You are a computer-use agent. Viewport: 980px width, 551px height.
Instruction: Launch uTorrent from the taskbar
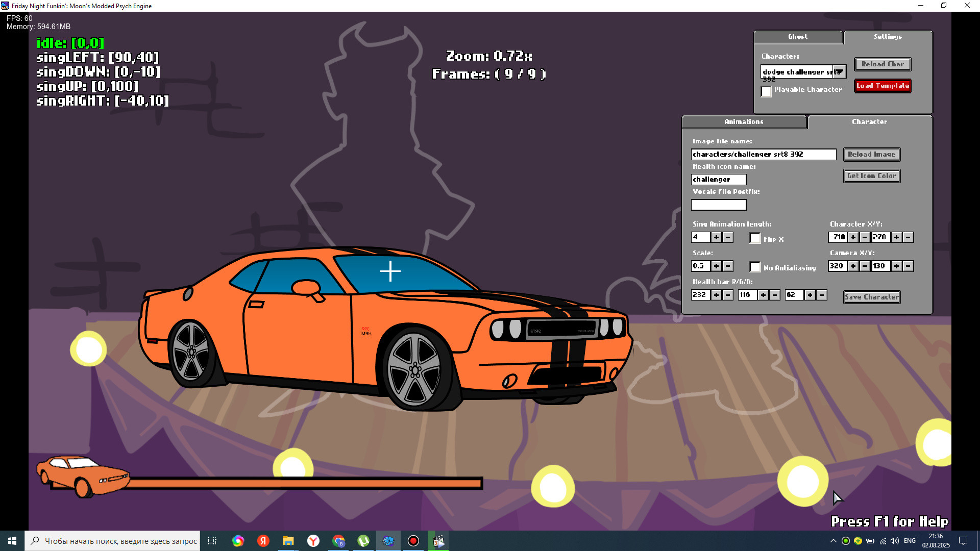click(x=363, y=541)
